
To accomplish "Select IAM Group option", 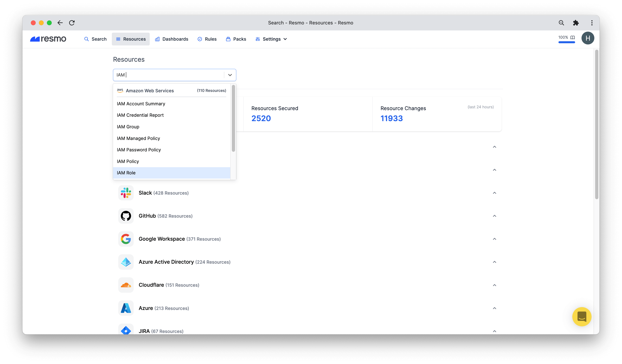I will pyautogui.click(x=172, y=127).
